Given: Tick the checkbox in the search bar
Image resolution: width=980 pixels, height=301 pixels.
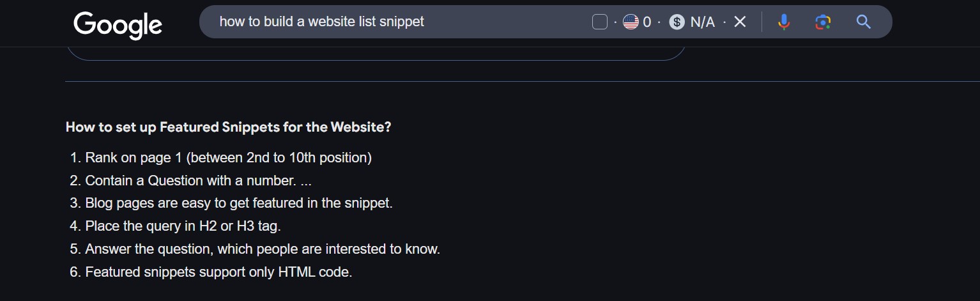Looking at the screenshot, I should click(599, 22).
